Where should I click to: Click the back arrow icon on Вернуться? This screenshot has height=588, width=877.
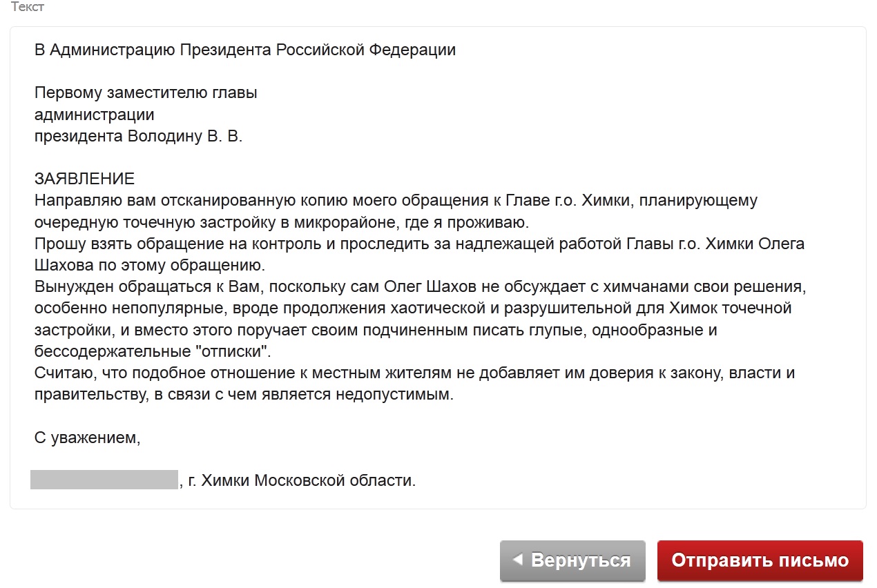point(518,559)
